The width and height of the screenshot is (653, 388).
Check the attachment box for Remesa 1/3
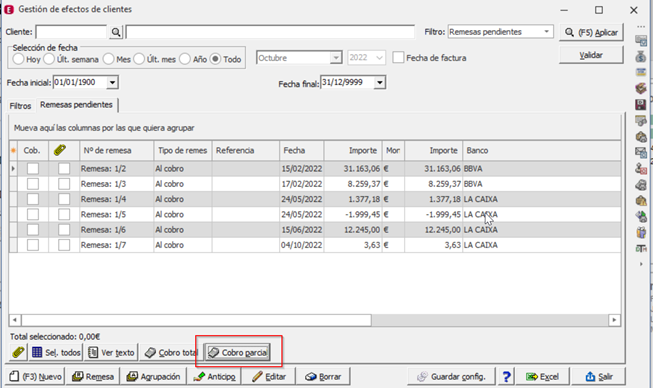point(64,184)
